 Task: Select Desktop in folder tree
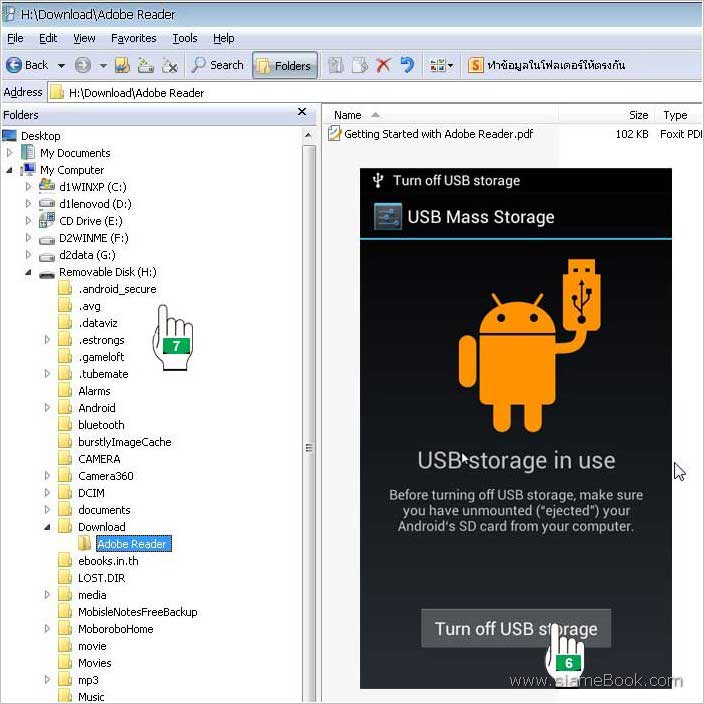40,136
